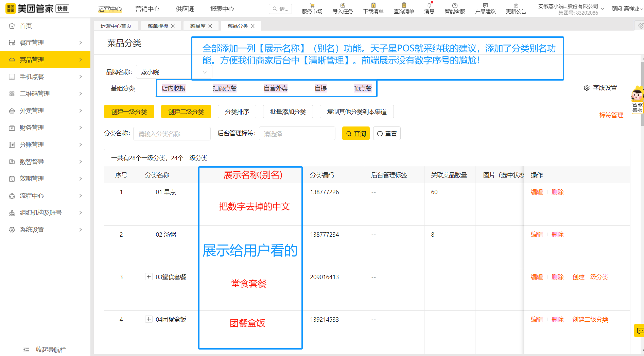The height and width of the screenshot is (356, 644).
Task: Expand the 03堂食套餐 category row
Action: click(149, 277)
